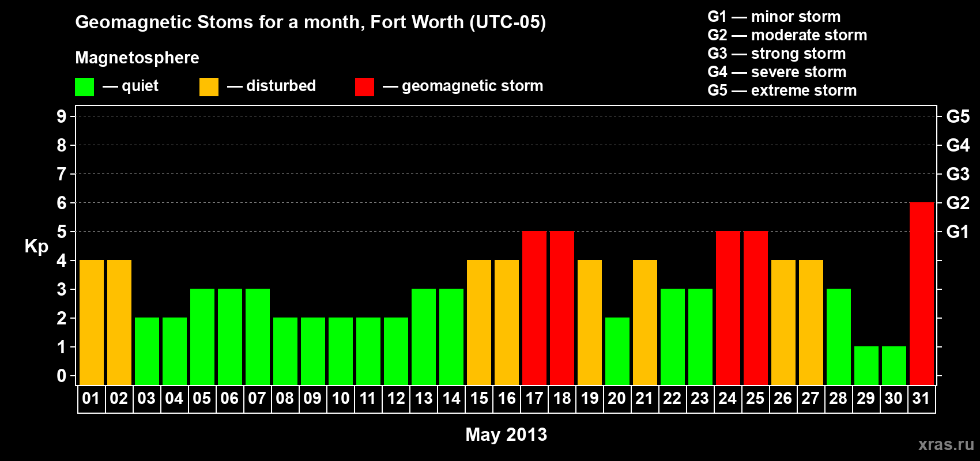The height and width of the screenshot is (461, 980).
Task: Click the orange bar for day 02
Action: coord(119,323)
